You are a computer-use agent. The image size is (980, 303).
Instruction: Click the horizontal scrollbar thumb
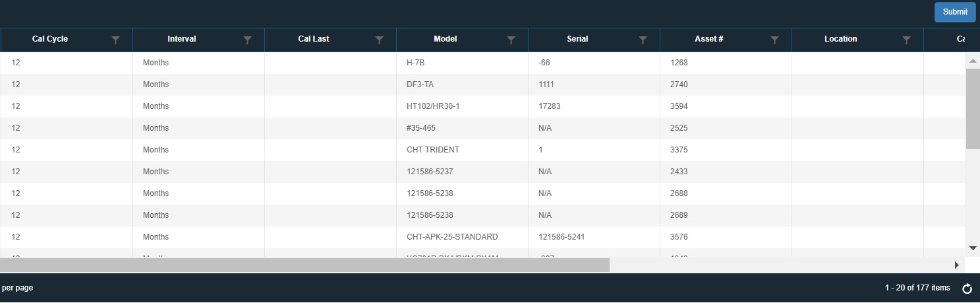pyautogui.click(x=304, y=265)
